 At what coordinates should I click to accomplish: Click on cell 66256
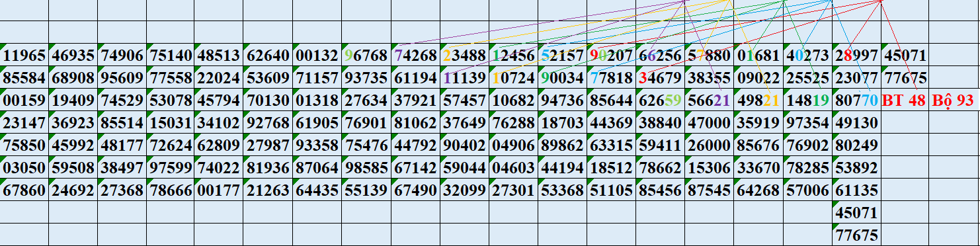point(660,56)
